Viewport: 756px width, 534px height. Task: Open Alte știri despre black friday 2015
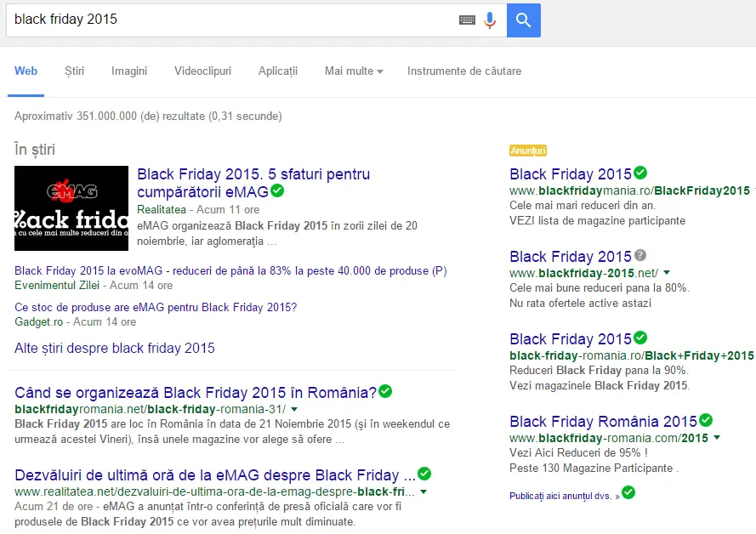coord(115,348)
